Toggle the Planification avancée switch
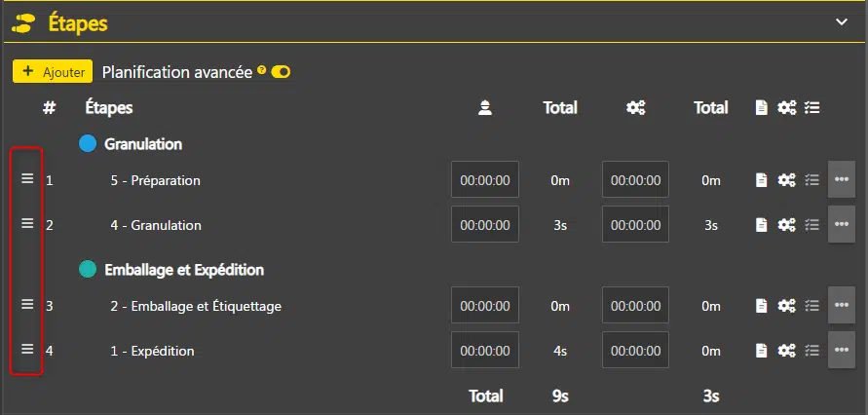 click(282, 72)
